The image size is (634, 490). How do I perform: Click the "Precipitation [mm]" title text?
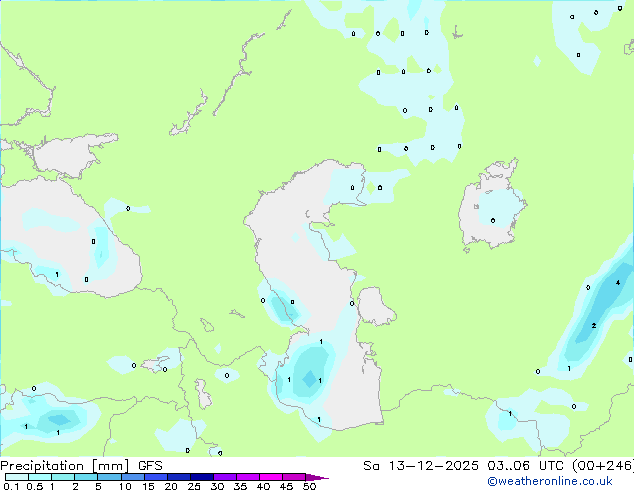[x=64, y=466]
